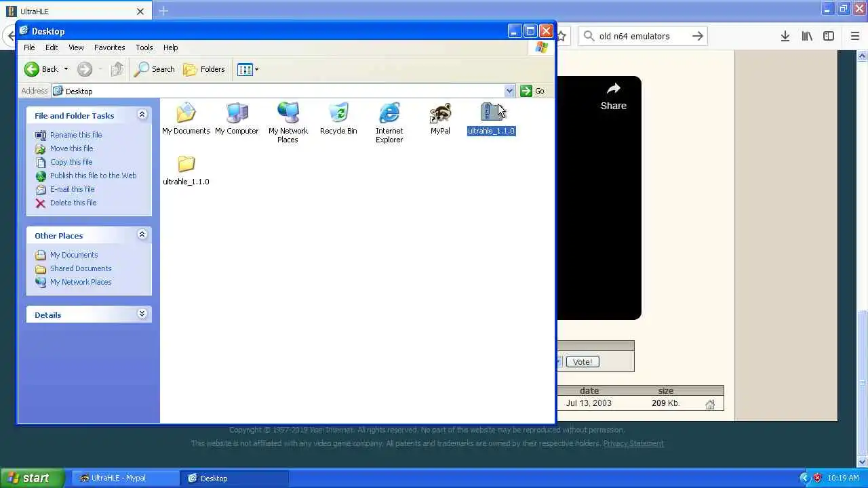Open the Favorites menu
868x488 pixels.
pos(109,47)
